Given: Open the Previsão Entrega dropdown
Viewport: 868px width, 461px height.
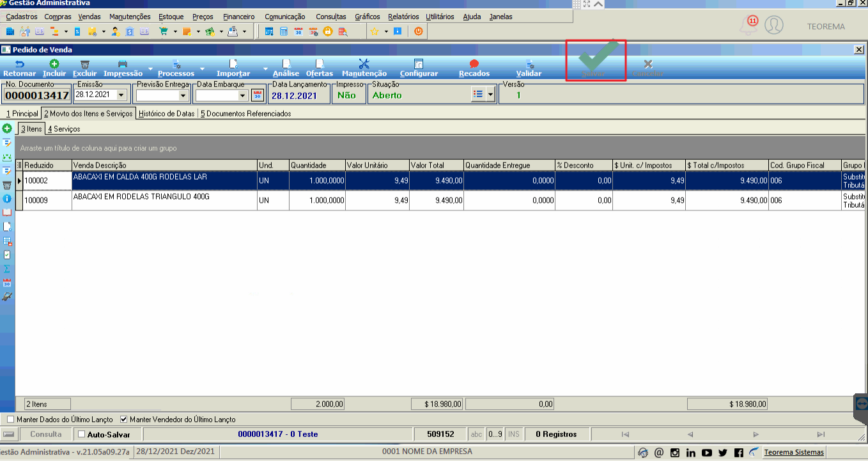Looking at the screenshot, I should point(183,95).
